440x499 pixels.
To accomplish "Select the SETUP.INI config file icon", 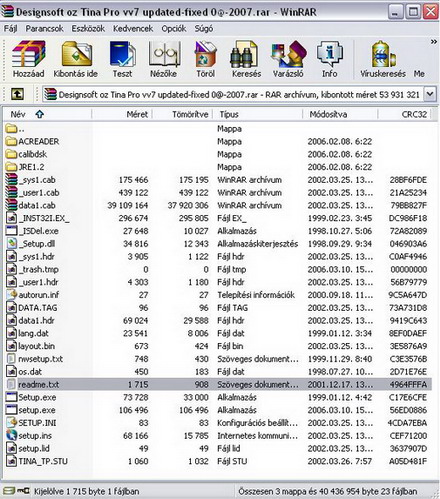I will point(11,423).
